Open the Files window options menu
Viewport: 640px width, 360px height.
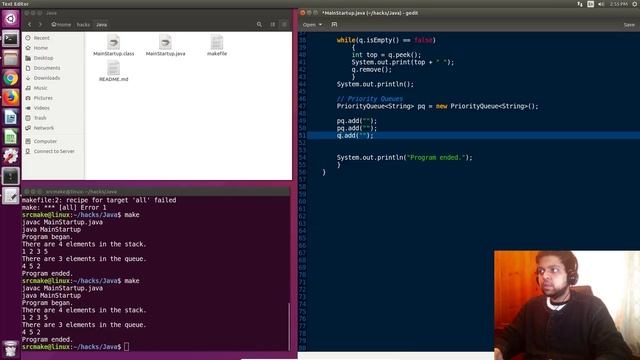(284, 24)
